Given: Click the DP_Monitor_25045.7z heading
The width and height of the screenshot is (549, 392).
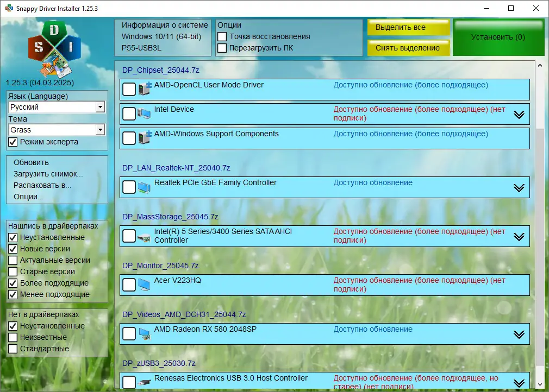Looking at the screenshot, I should (160, 265).
